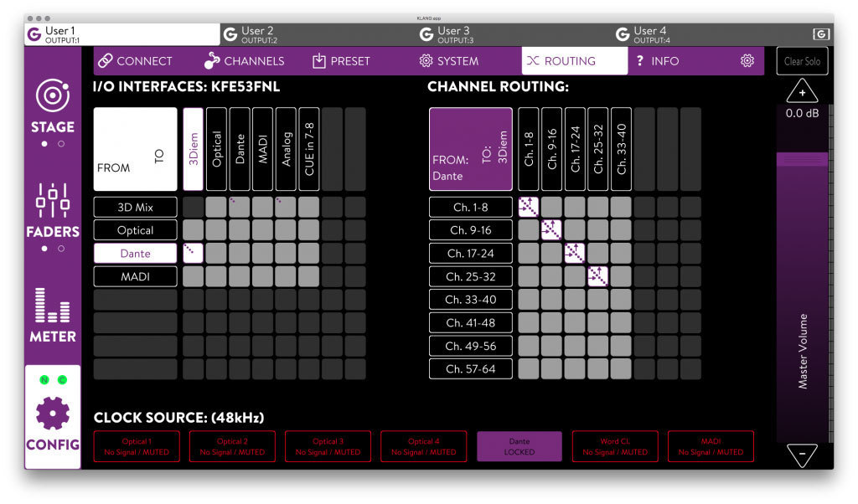This screenshot has width=858, height=504.
Task: Select Optical 1 as clock source
Action: pos(137,446)
